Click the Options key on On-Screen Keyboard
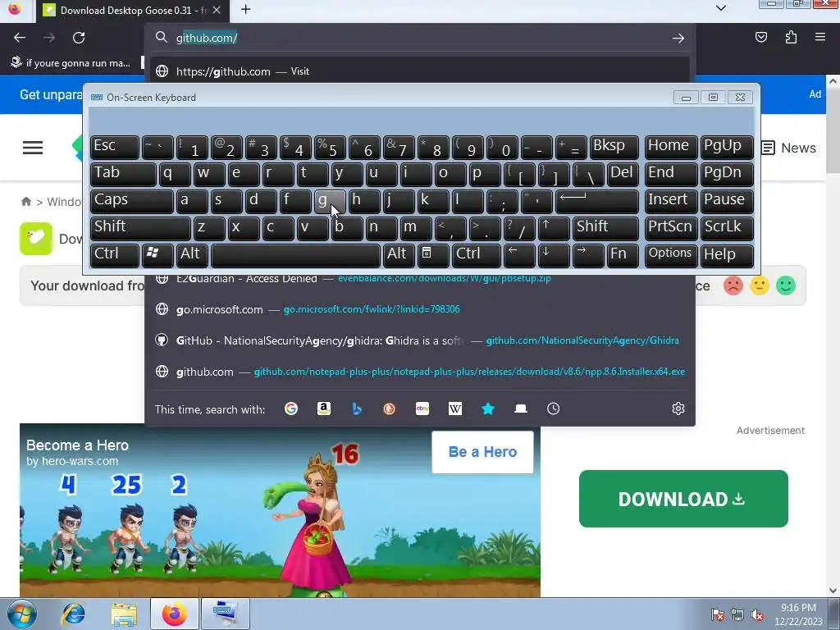This screenshot has width=840, height=630. [671, 256]
